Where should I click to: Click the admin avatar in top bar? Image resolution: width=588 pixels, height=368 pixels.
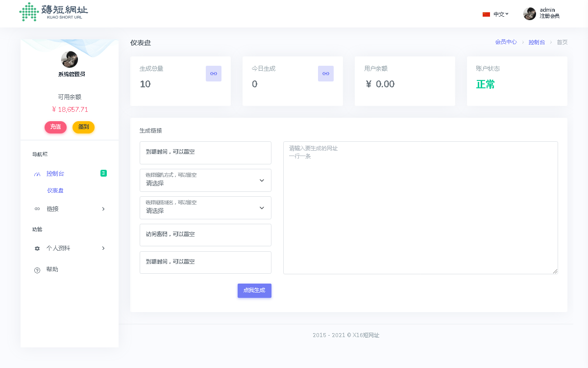[530, 14]
